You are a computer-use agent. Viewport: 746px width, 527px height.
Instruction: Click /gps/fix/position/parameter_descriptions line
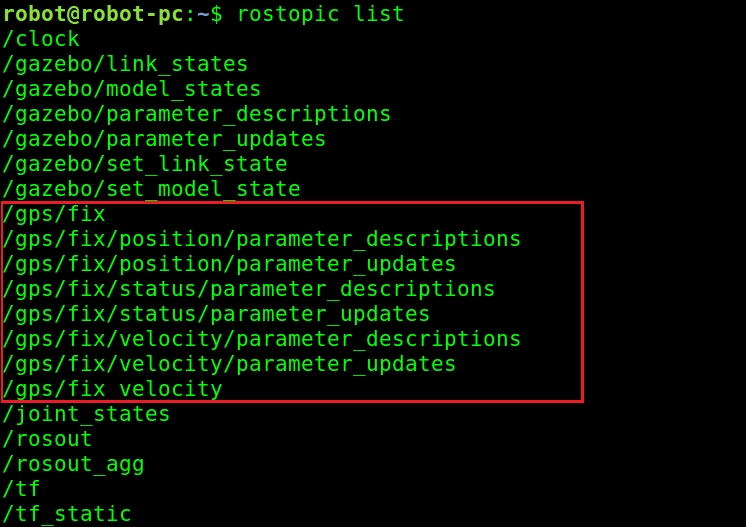click(x=262, y=239)
